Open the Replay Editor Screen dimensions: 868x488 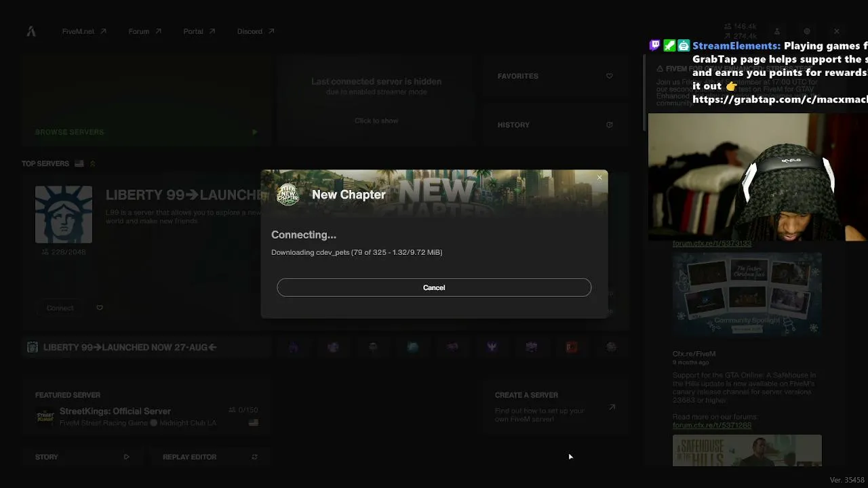[x=210, y=457]
